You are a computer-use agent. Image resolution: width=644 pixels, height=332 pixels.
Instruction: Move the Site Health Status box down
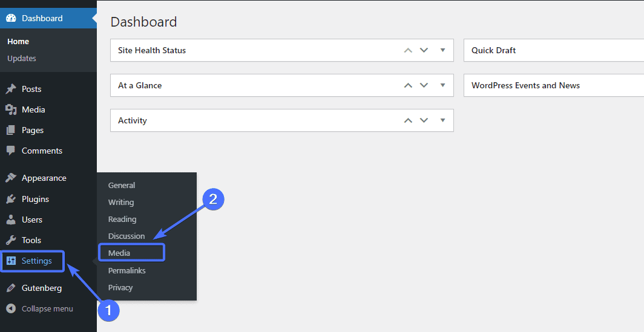(424, 50)
